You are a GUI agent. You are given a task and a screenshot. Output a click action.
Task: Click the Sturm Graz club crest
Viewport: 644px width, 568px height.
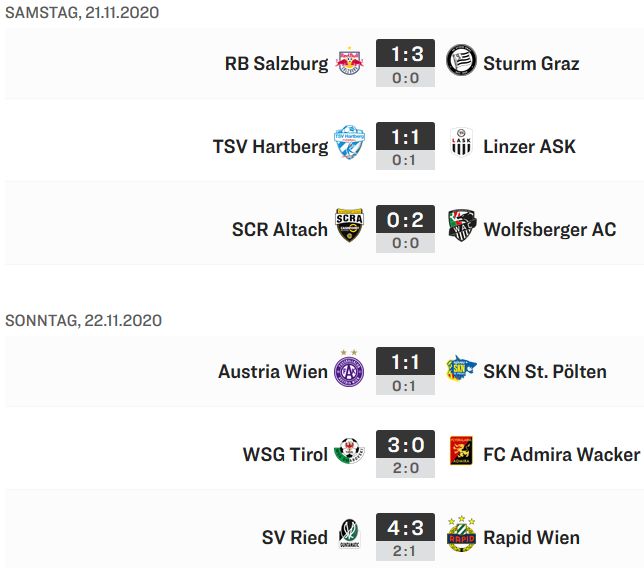point(461,62)
